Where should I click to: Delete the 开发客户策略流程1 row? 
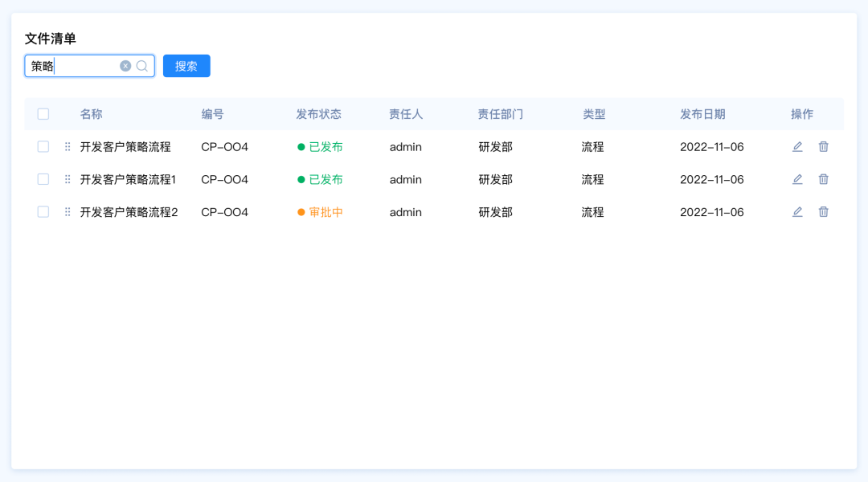point(824,179)
